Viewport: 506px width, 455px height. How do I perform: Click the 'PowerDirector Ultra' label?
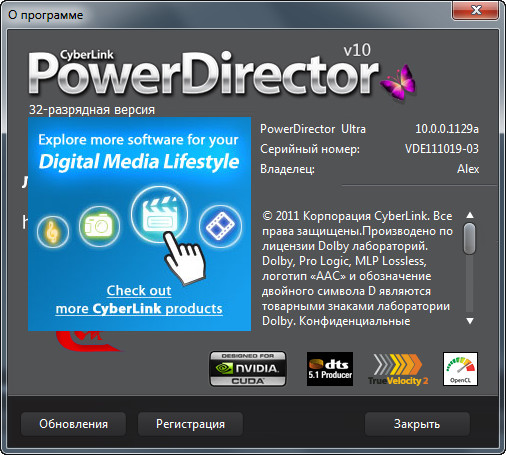pyautogui.click(x=313, y=129)
